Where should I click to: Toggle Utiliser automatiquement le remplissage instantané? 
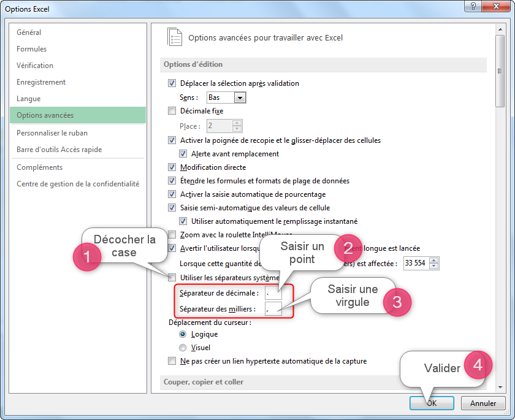(183, 221)
